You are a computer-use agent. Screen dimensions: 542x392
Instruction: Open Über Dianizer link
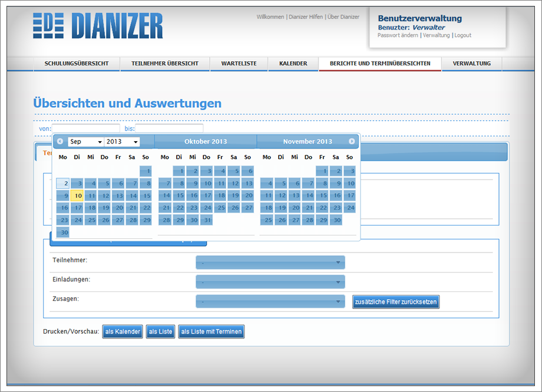[343, 16]
